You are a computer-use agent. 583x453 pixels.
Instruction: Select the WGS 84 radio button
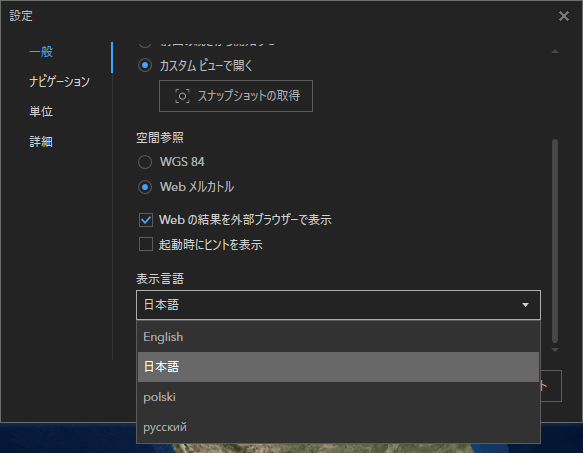tap(145, 162)
